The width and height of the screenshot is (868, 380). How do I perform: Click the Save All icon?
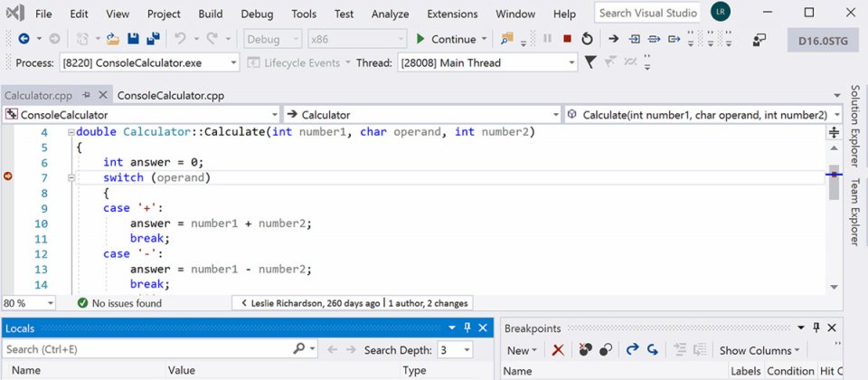[x=153, y=39]
